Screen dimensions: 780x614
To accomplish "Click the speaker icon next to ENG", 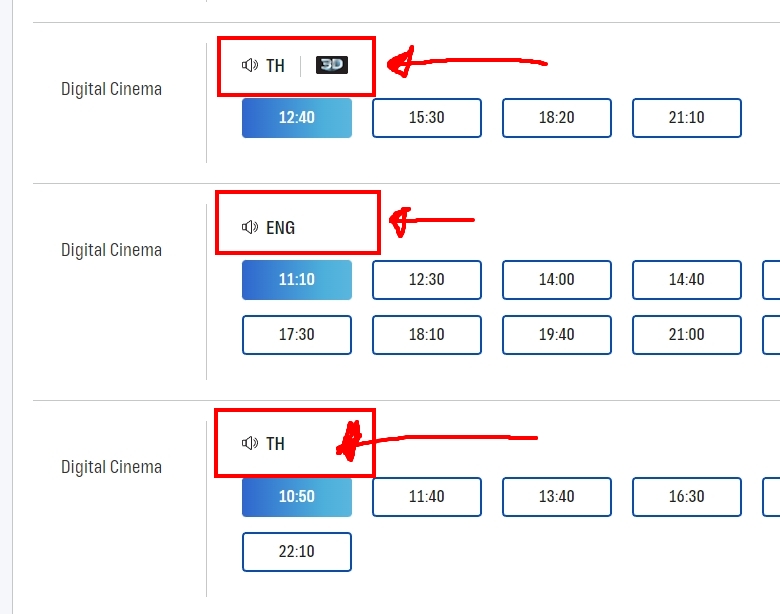I will (250, 227).
